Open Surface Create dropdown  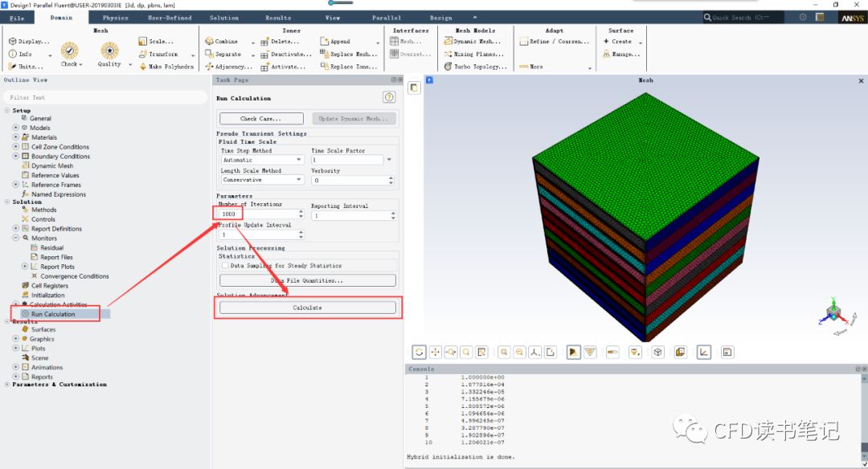pos(641,42)
